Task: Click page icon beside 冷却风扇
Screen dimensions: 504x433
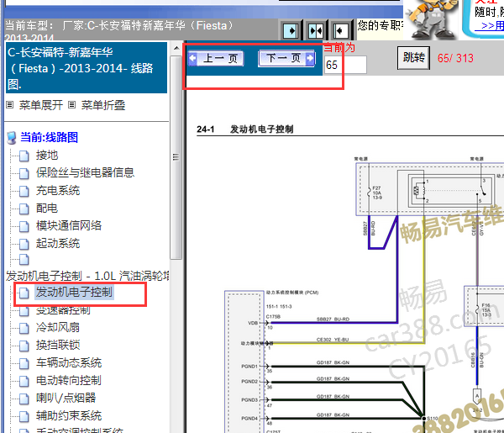Action: [x=24, y=328]
